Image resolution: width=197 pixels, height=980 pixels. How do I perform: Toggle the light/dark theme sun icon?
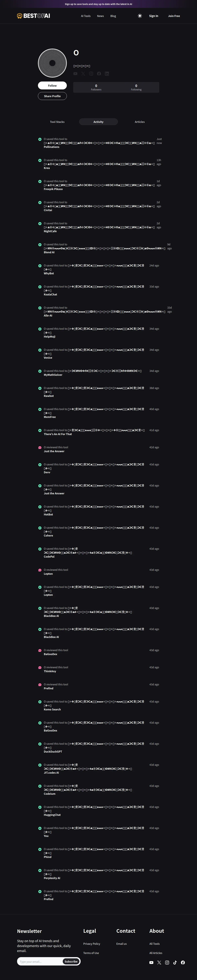(x=140, y=16)
